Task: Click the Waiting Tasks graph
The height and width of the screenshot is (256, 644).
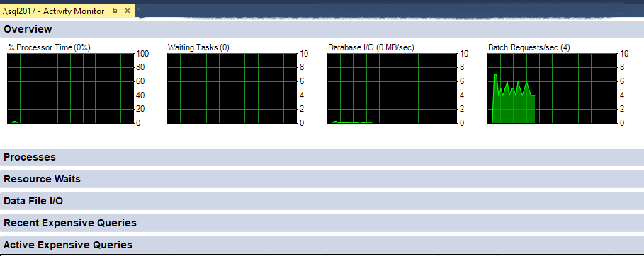Action: 232,88
